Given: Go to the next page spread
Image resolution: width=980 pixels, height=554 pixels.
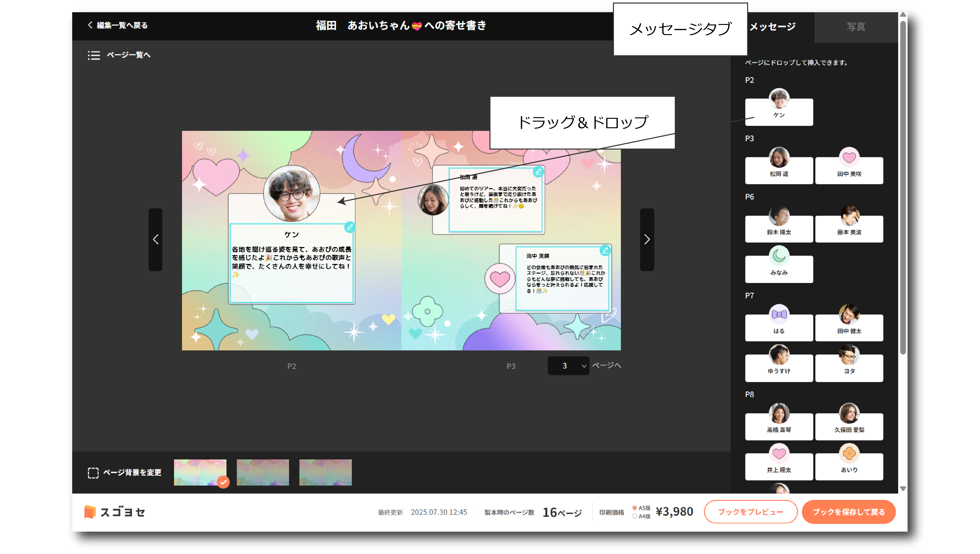Looking at the screenshot, I should click(647, 239).
